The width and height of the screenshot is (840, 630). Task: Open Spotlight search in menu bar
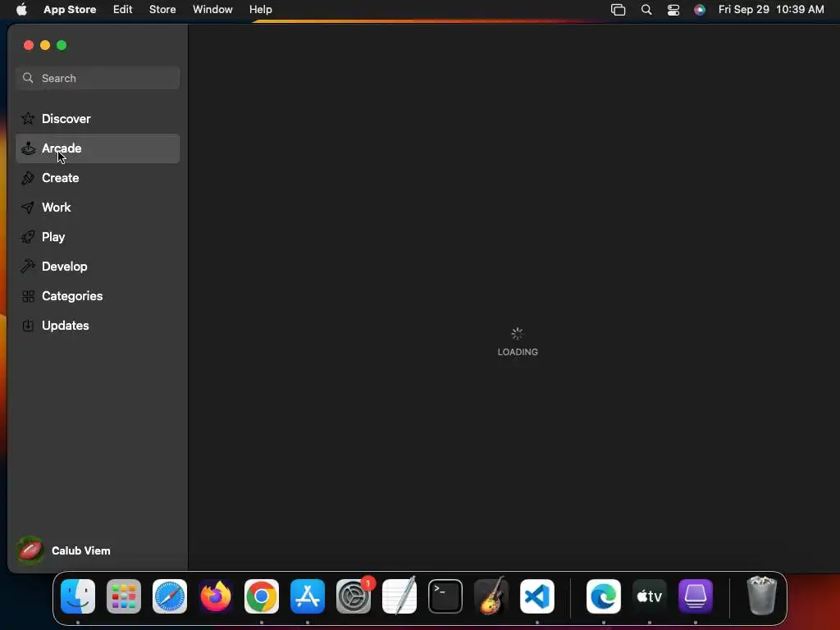click(x=646, y=10)
